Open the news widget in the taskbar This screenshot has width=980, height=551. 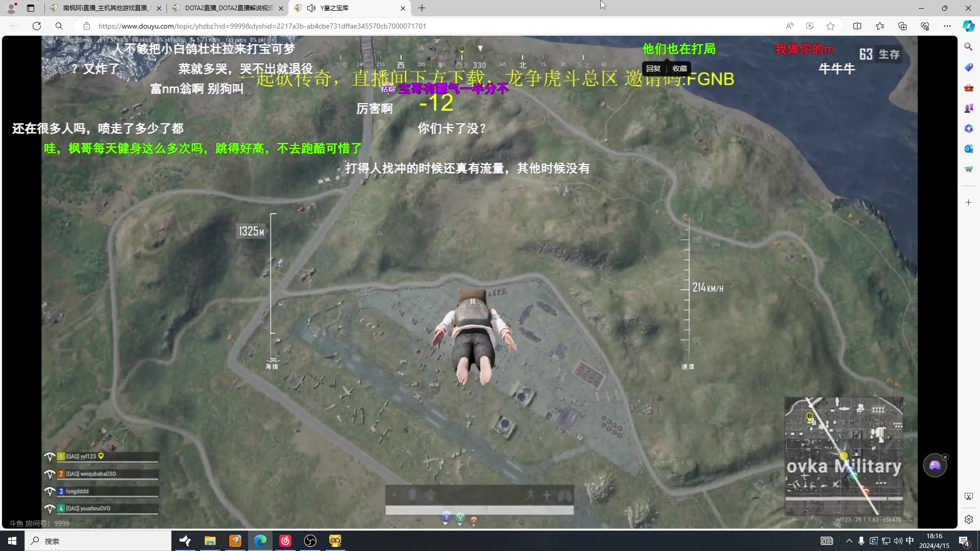coord(827,541)
